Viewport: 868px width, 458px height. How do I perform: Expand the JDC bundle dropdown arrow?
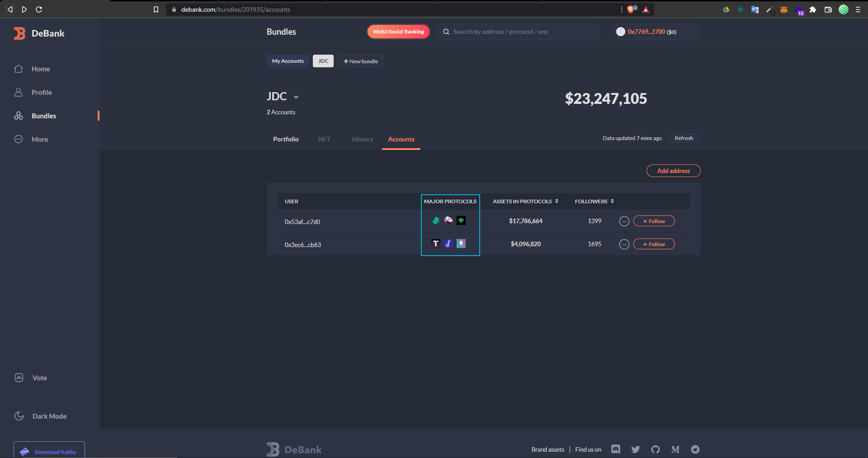(296, 98)
